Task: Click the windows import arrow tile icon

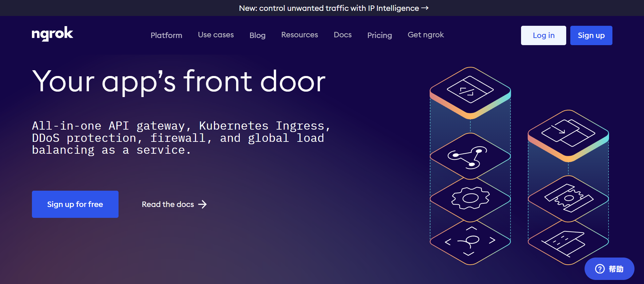Action: point(568,133)
